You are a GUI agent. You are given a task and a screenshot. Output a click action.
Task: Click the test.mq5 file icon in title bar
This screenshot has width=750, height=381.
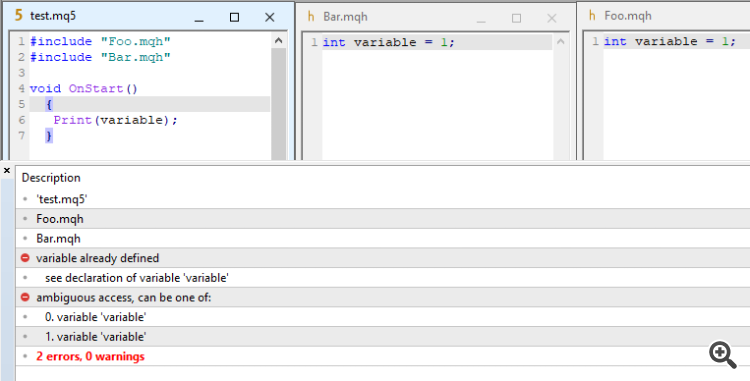[18, 15]
